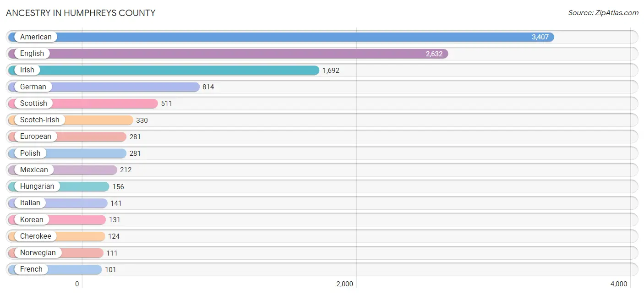Click the 'Irish' label

(x=27, y=70)
